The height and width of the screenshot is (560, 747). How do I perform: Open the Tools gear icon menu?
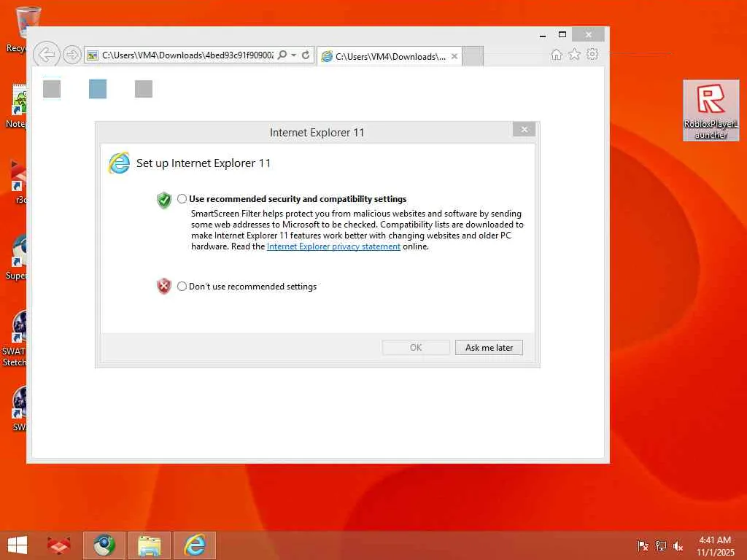pos(592,54)
